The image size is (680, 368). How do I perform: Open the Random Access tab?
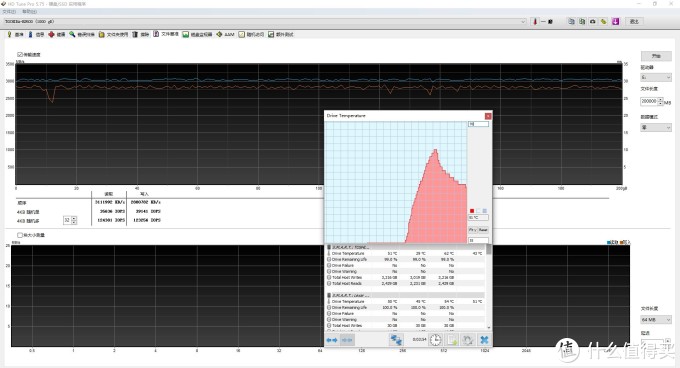[x=251, y=34]
